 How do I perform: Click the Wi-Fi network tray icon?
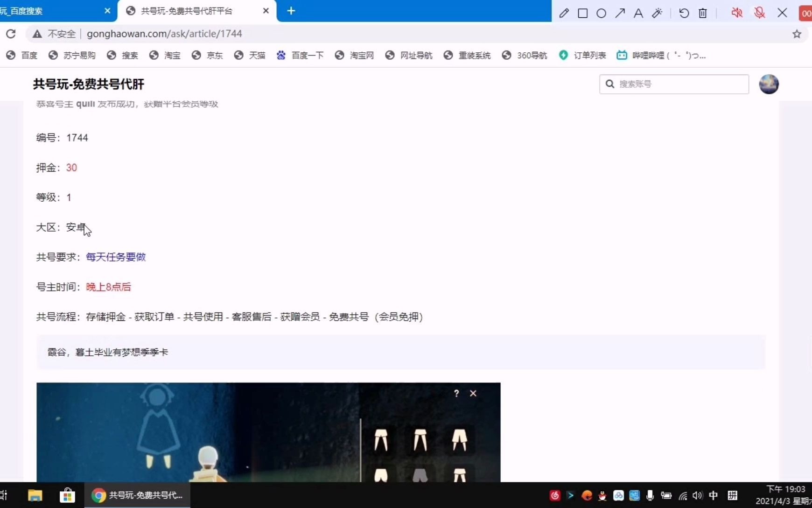(683, 496)
